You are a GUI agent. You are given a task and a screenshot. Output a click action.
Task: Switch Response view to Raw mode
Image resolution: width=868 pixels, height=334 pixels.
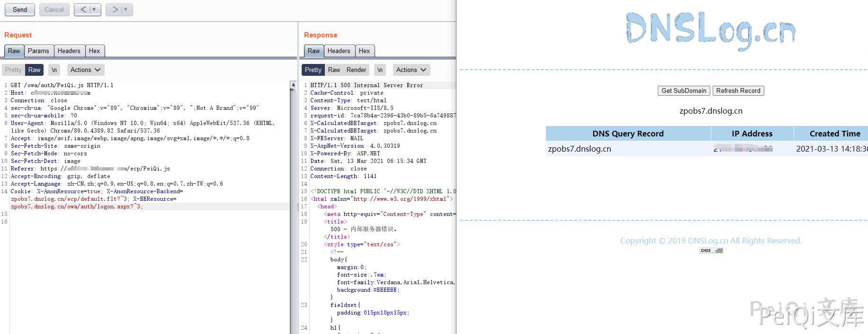(x=334, y=70)
